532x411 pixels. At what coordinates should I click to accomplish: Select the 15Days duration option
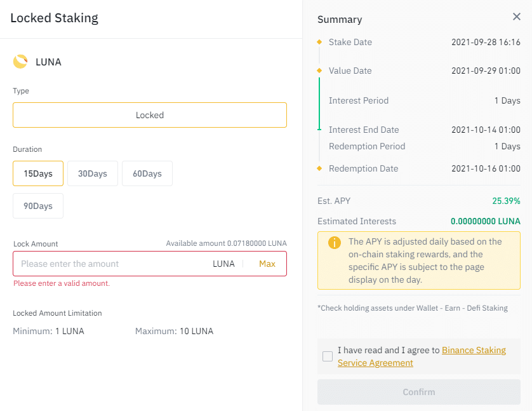38,173
